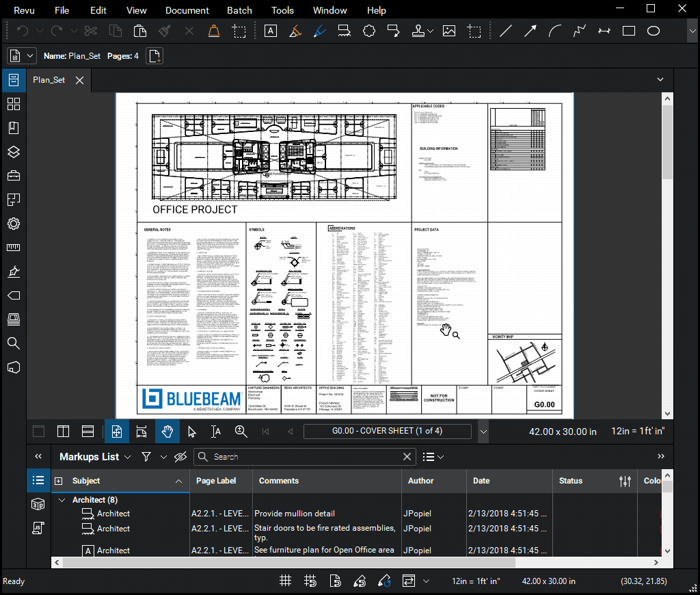The image size is (700, 595).
Task: Select the Highlighter tool
Action: pos(295,30)
